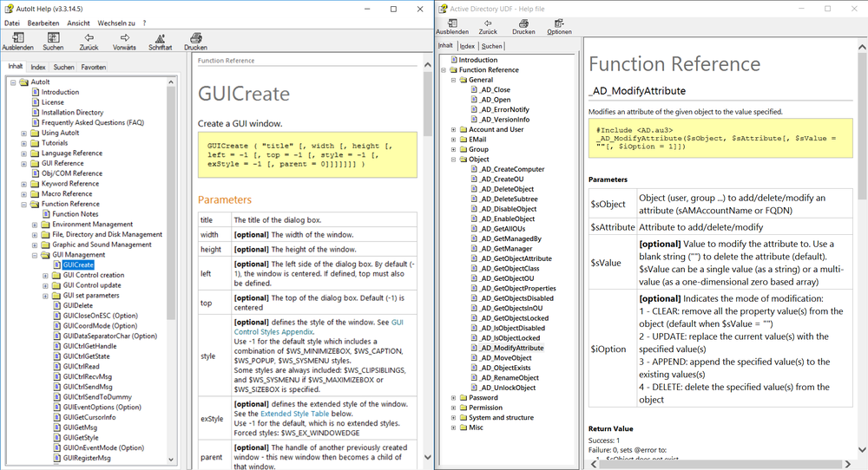Click Drucken icon in AutoIt Help toolbar
868x470 pixels.
[195, 37]
